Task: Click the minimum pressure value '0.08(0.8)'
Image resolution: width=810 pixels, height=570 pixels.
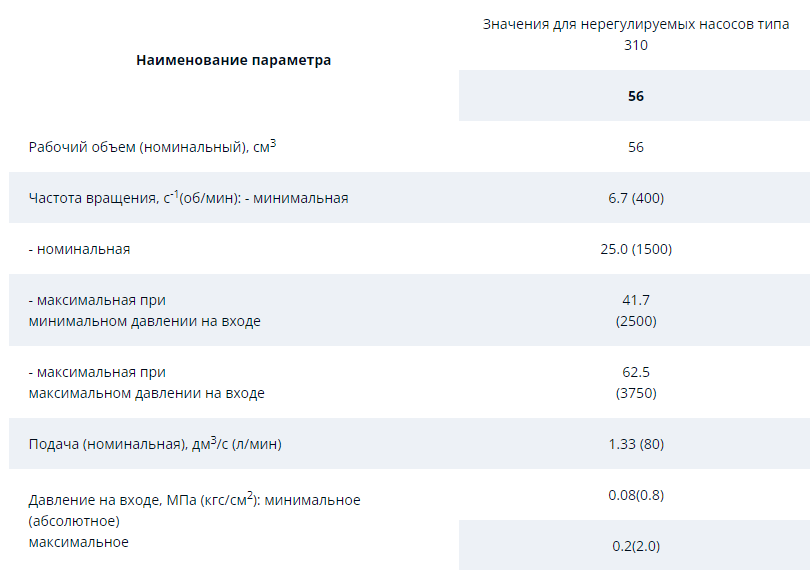Action: [636, 495]
